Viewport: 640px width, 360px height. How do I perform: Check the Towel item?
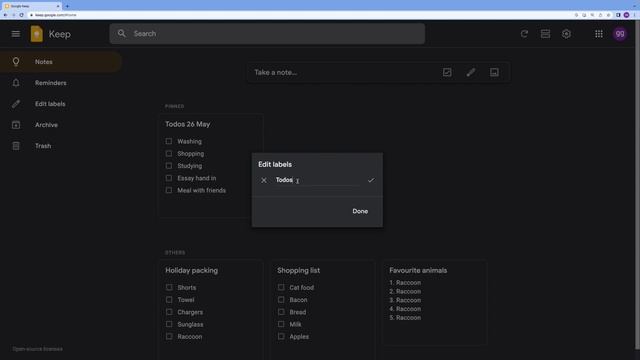click(x=169, y=300)
